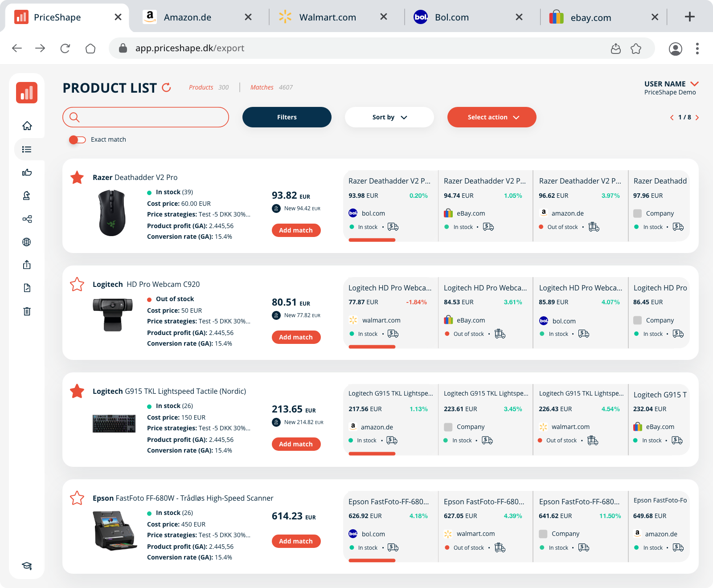
Task: Click the address bar URL app.priceshape.dk/export
Action: tap(190, 48)
